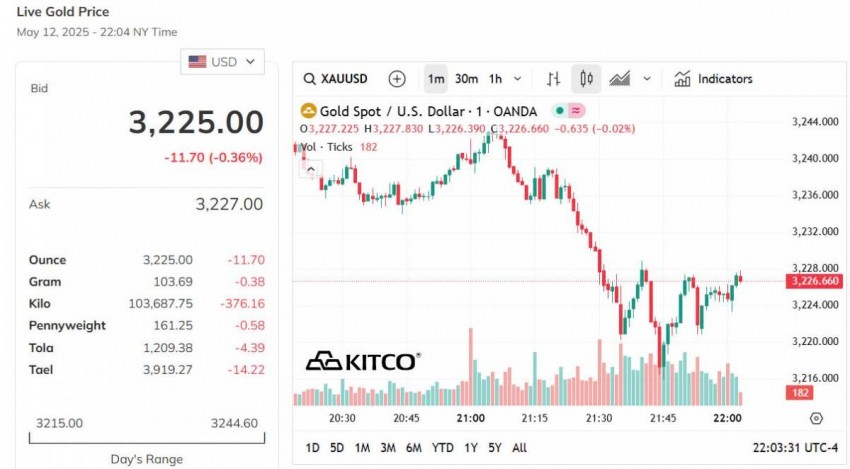Click the Kitco logo on chart
The width and height of the screenshot is (850, 469).
coord(362,361)
